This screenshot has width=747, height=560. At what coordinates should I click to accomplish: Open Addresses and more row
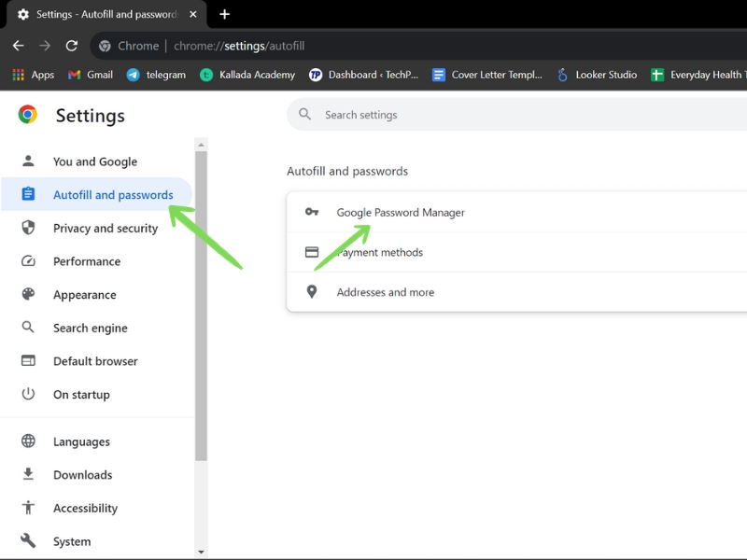(x=517, y=292)
